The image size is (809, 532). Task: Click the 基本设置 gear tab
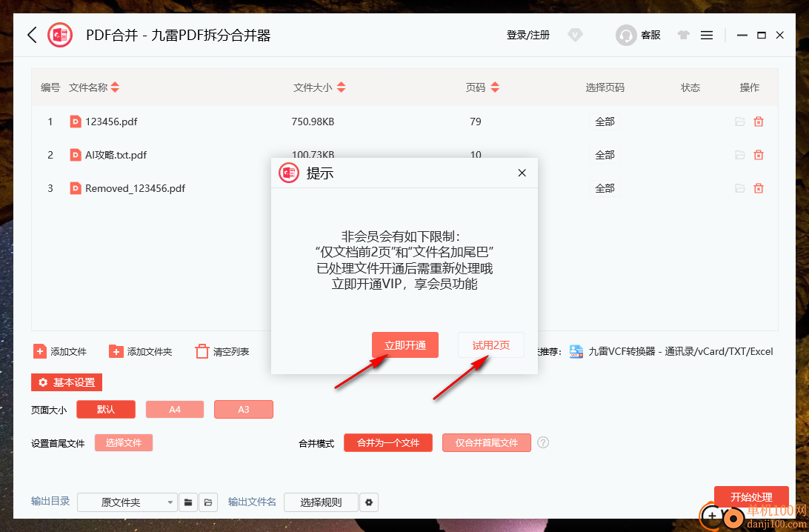pos(67,382)
